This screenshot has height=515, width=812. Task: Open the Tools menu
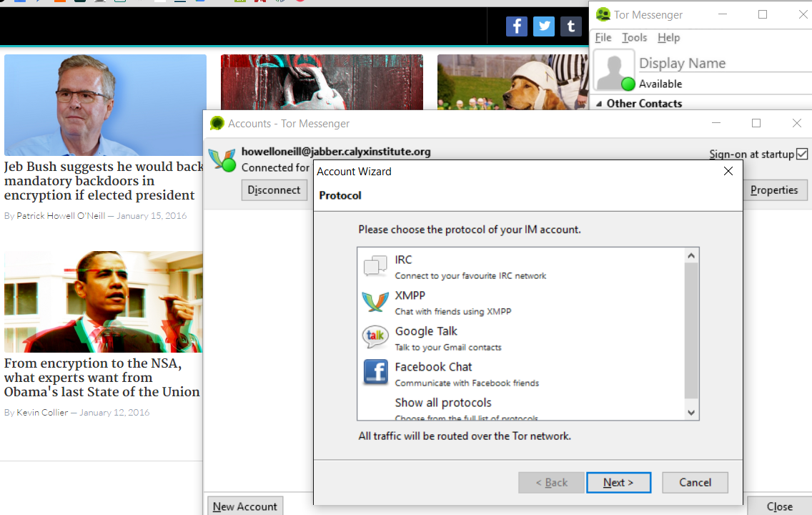pos(634,38)
